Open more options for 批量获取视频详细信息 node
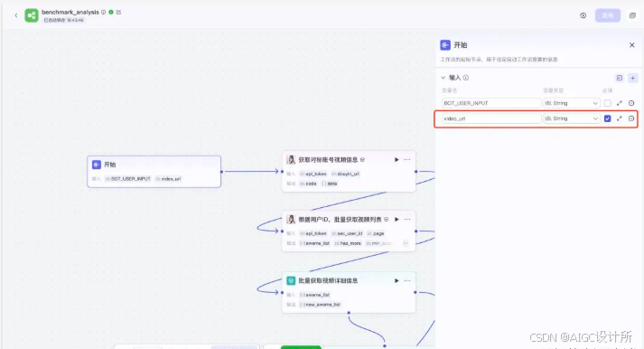This screenshot has width=644, height=349. pos(407,281)
